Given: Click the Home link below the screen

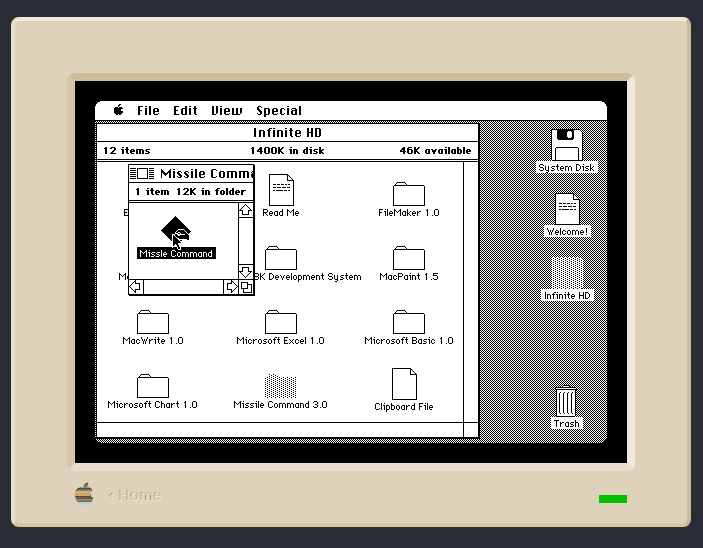Looking at the screenshot, I should (x=135, y=495).
